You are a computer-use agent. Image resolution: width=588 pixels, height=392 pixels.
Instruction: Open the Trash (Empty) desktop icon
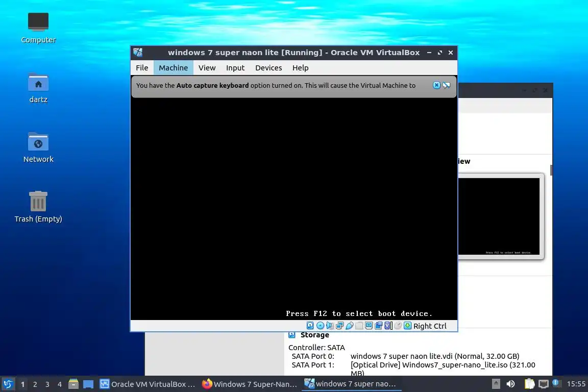[38, 207]
